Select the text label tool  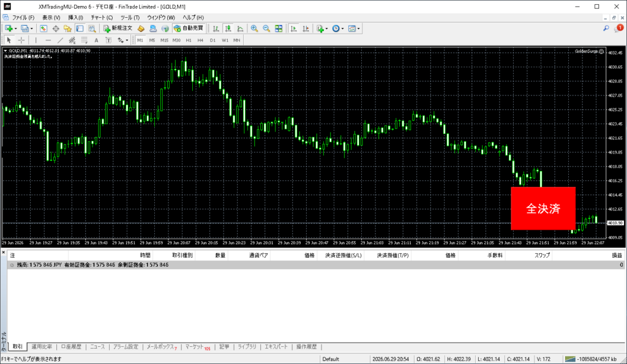pos(108,40)
